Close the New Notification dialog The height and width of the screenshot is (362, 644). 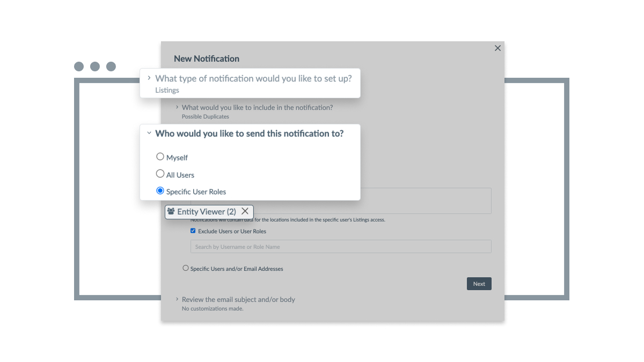(x=497, y=48)
